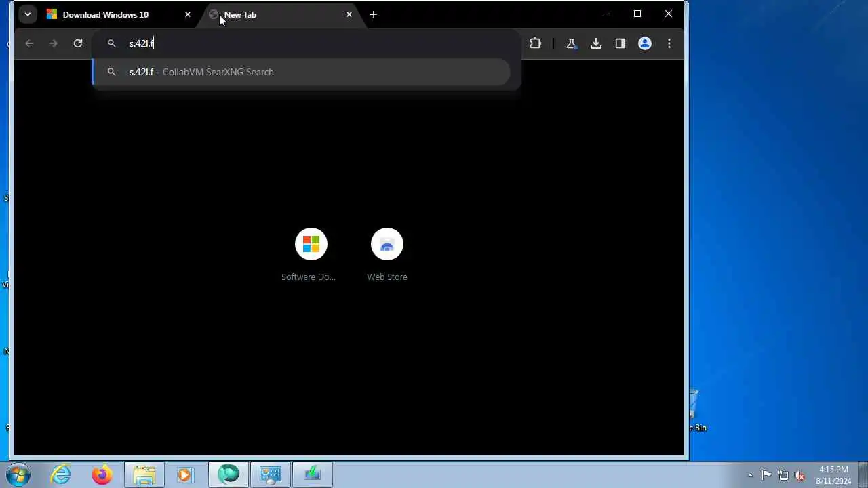Open the Software Download shortcut tile

click(311, 255)
